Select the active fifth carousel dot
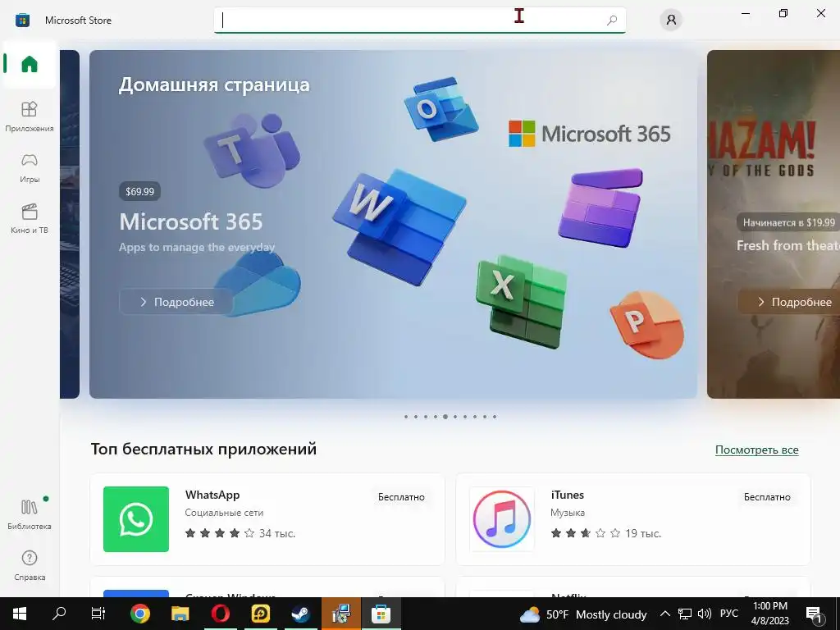840x630 pixels. click(445, 417)
